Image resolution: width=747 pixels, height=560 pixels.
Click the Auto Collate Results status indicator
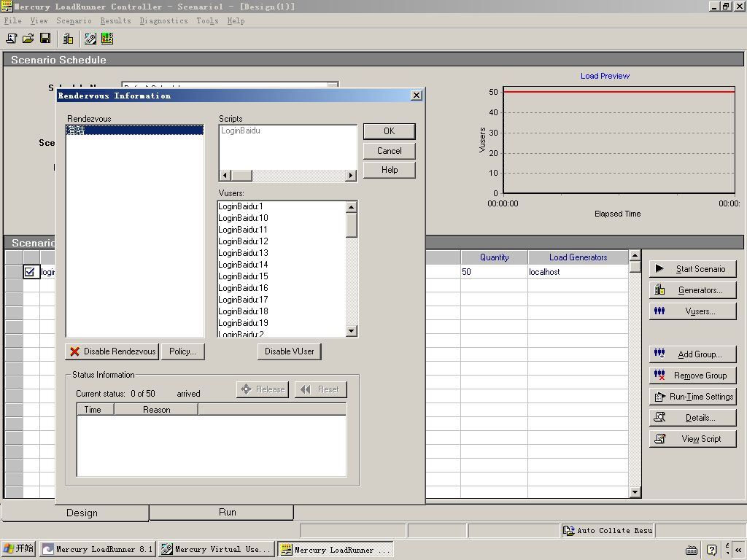pos(608,531)
